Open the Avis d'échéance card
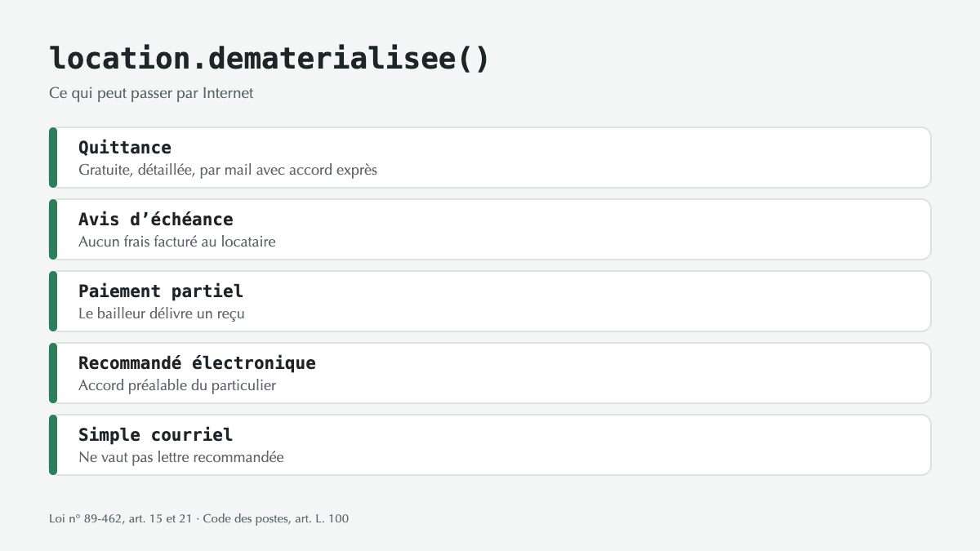Screen dimensions: 980x551 [x=490, y=229]
